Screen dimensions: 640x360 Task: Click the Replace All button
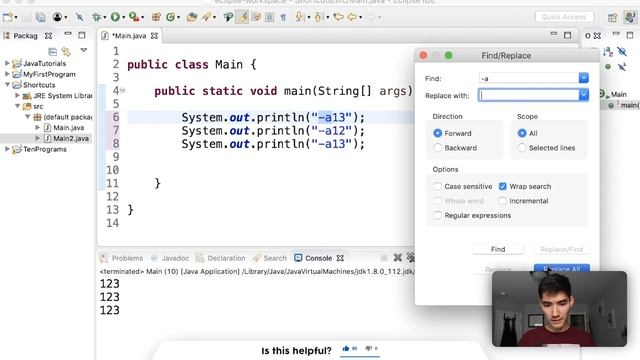point(562,269)
